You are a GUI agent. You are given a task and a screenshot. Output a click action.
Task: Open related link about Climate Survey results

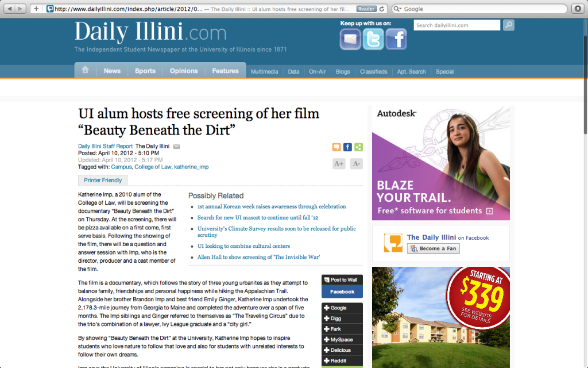point(277,232)
